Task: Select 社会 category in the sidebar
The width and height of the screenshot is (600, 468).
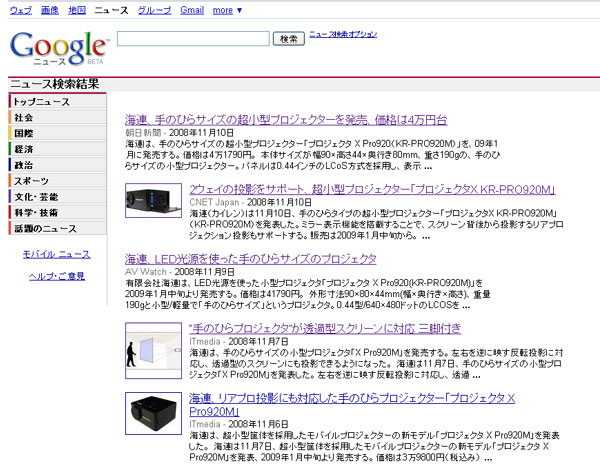Action: [x=58, y=117]
